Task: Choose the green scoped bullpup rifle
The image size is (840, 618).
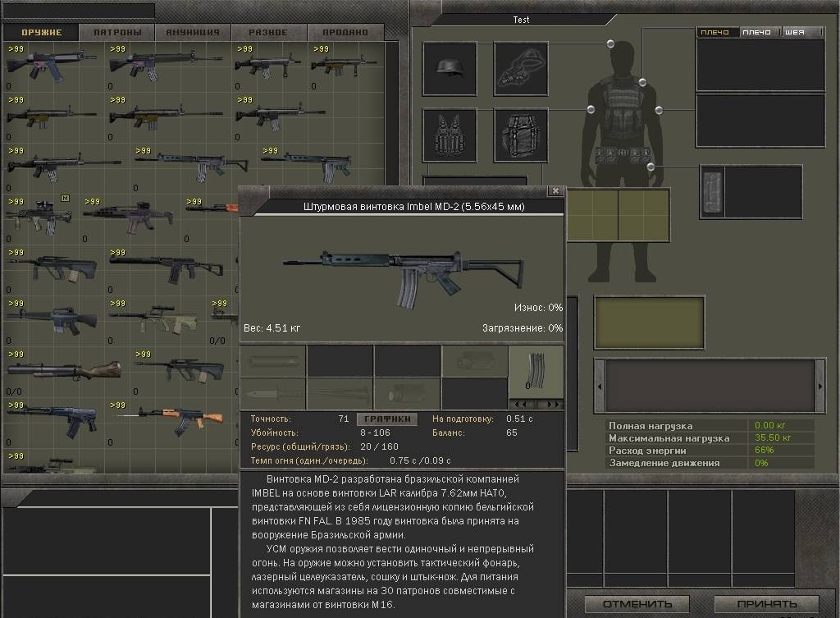Action: click(153, 319)
